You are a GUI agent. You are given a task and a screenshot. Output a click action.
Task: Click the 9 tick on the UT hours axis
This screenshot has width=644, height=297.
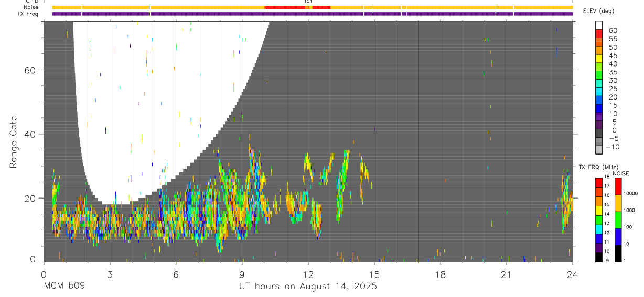(x=242, y=274)
